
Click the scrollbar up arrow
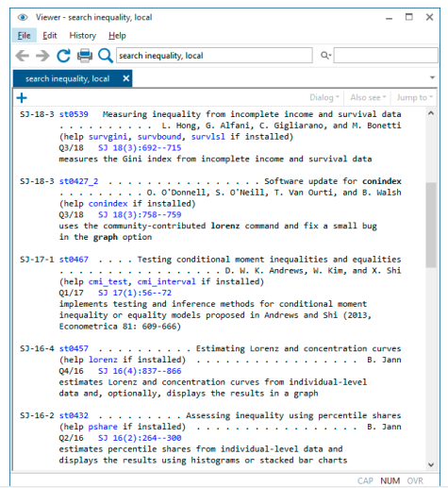431,113
